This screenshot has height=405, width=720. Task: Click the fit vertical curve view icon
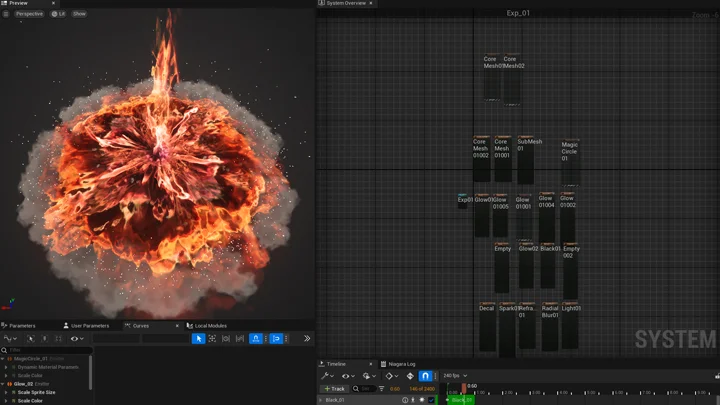[x=240, y=338]
